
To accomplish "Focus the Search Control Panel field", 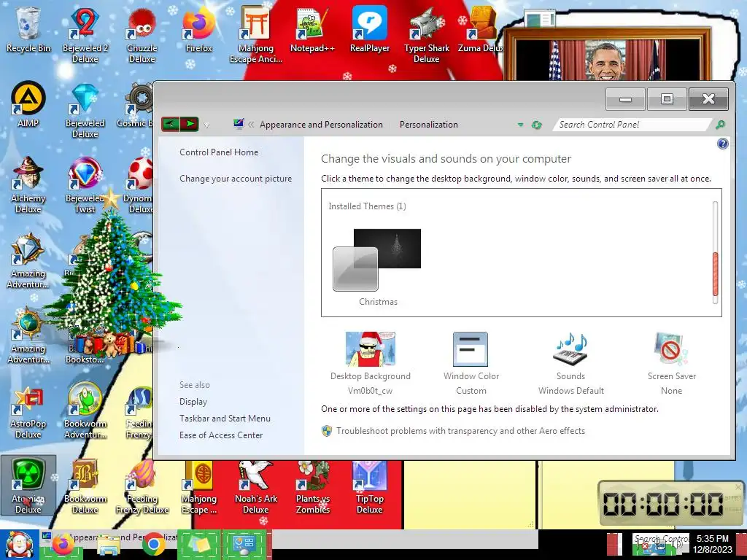I will point(631,125).
